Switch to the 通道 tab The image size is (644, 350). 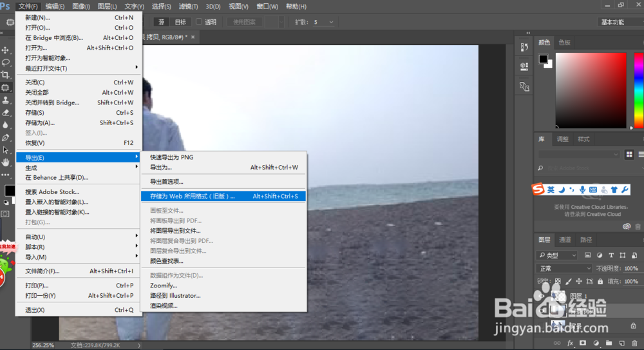pyautogui.click(x=565, y=240)
